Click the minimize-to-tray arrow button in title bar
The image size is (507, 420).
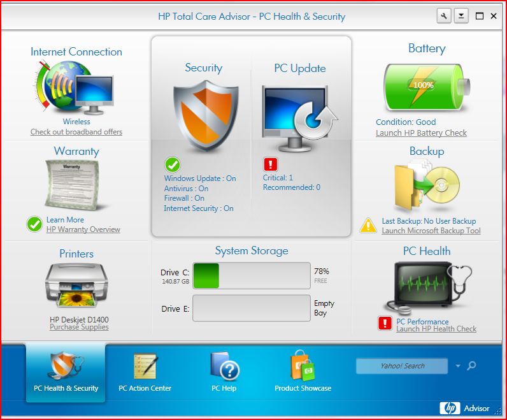coord(461,16)
